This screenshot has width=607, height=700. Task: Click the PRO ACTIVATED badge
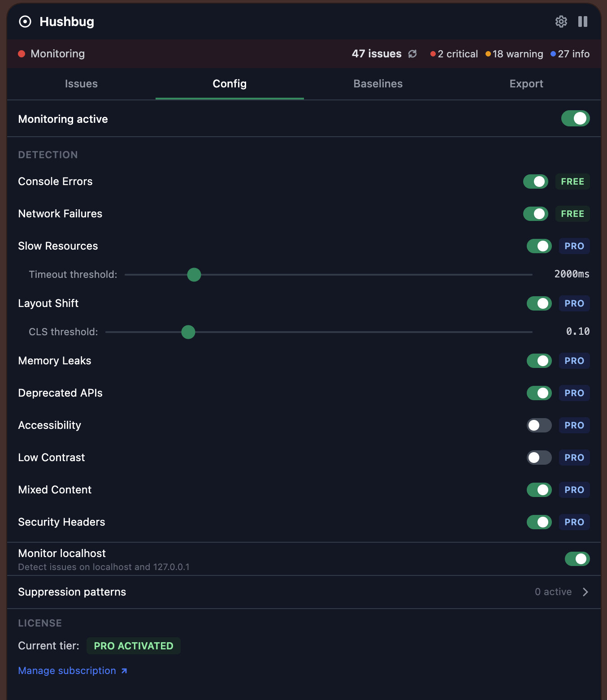pos(133,646)
